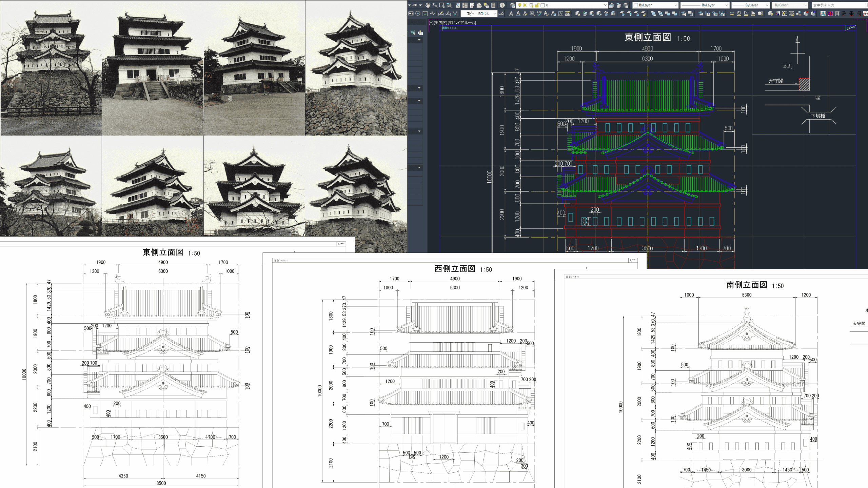
Task: Select the Pan hand tool
Action: tap(428, 5)
